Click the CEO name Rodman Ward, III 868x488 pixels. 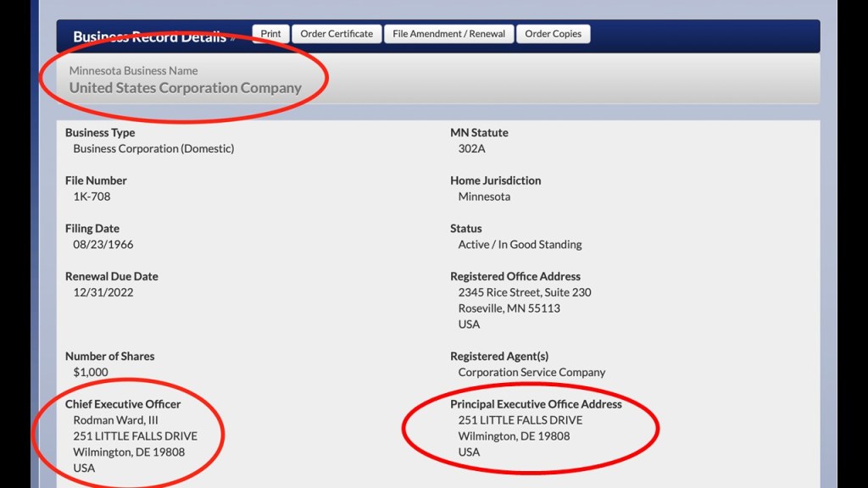tap(115, 420)
